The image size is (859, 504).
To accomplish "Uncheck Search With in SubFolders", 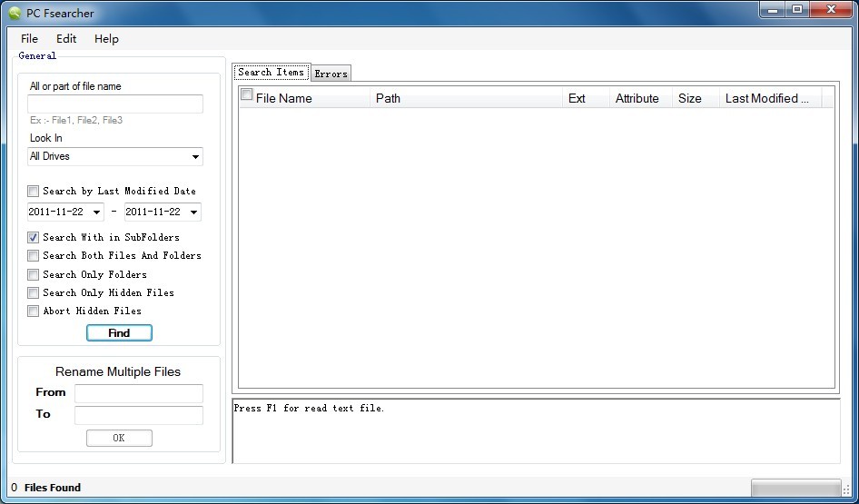I will pos(34,237).
